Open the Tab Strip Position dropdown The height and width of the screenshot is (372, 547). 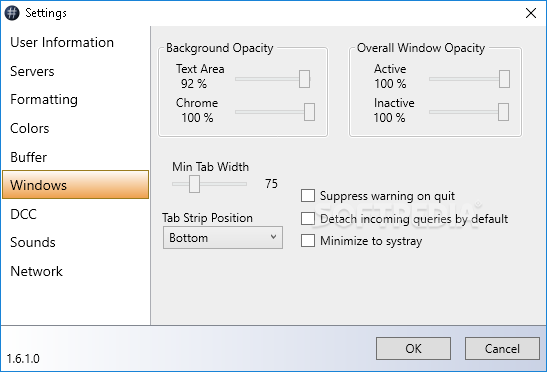223,238
